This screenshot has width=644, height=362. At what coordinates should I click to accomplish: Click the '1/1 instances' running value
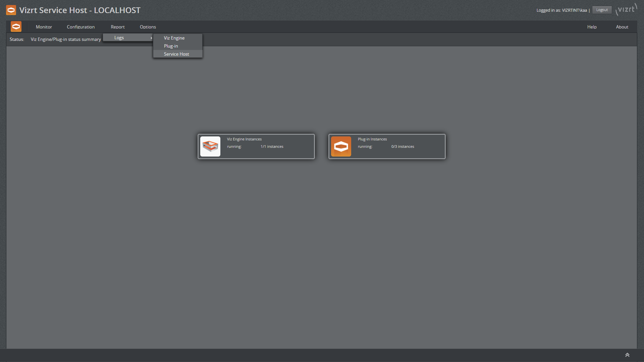click(272, 146)
